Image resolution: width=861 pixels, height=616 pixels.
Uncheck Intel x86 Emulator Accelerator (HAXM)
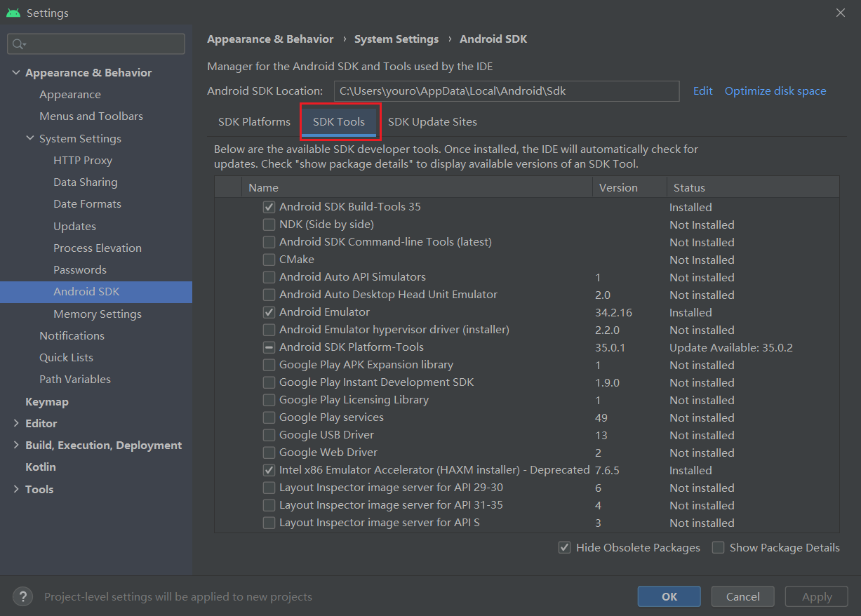tap(269, 470)
